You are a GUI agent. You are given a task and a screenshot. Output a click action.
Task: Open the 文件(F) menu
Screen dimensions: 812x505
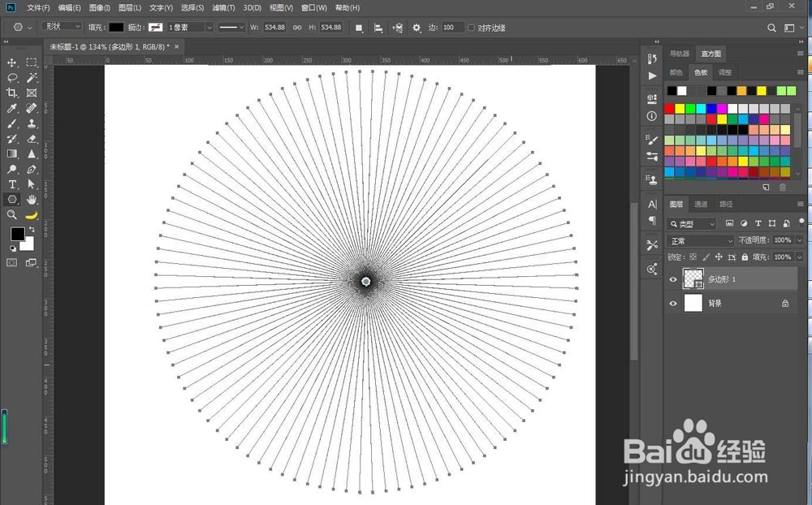[x=38, y=8]
